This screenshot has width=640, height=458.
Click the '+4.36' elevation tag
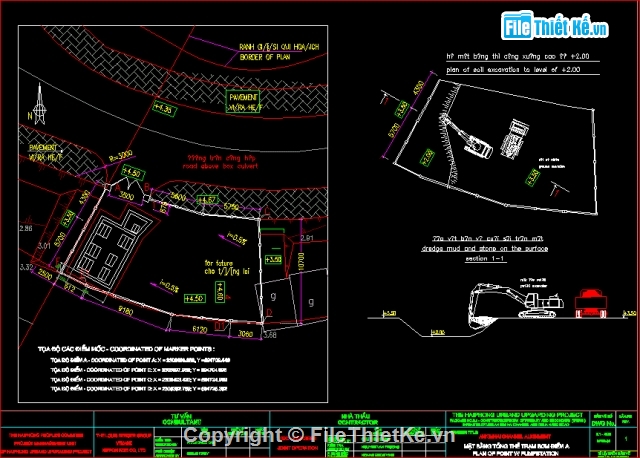click(x=164, y=109)
